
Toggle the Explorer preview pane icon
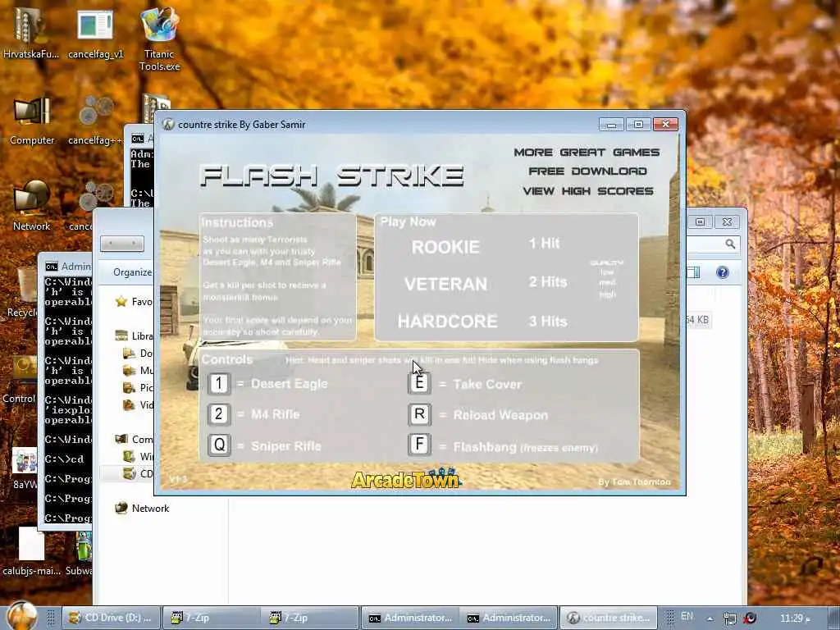click(694, 272)
